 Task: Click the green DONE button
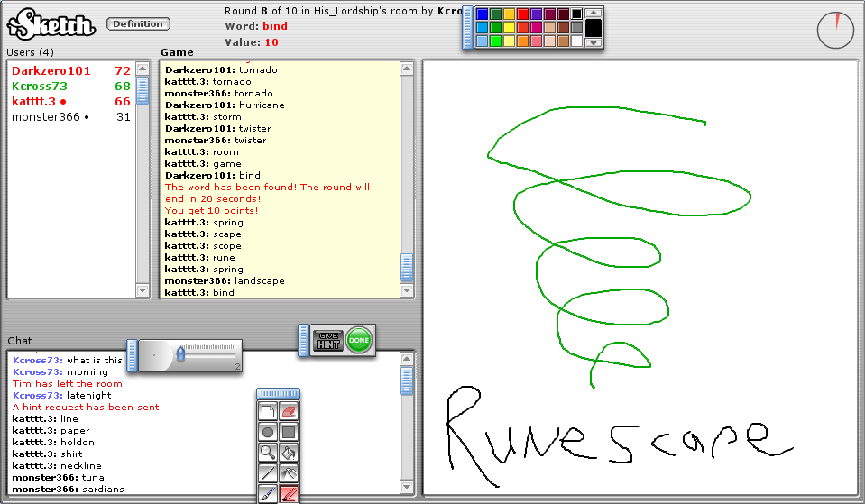point(359,340)
